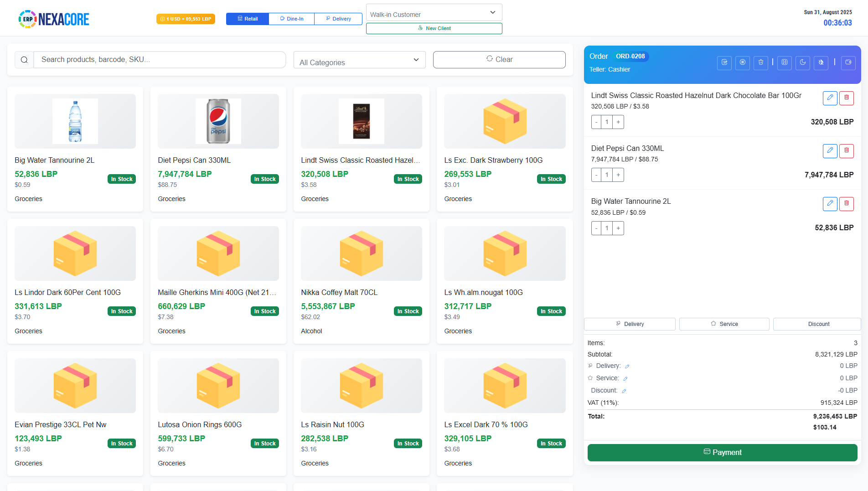Focus the product search input field
Image resolution: width=868 pixels, height=491 pixels.
click(160, 60)
